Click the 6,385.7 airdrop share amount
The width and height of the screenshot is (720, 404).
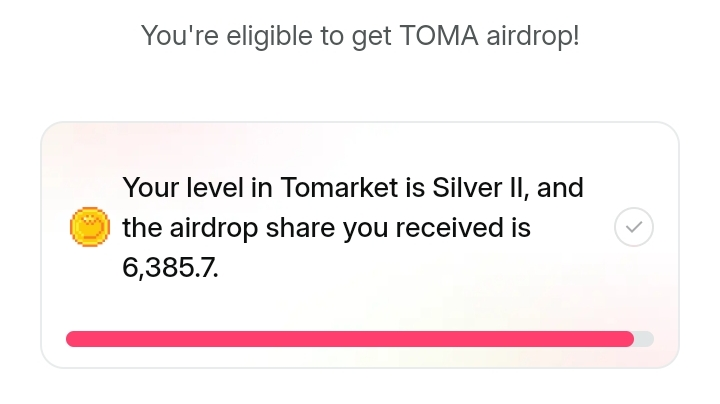pos(169,268)
